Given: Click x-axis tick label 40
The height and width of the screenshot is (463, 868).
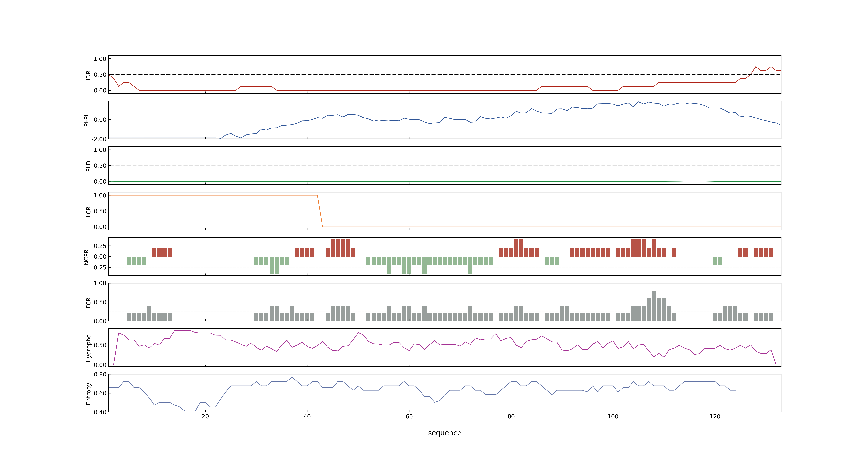Looking at the screenshot, I should click(307, 416).
